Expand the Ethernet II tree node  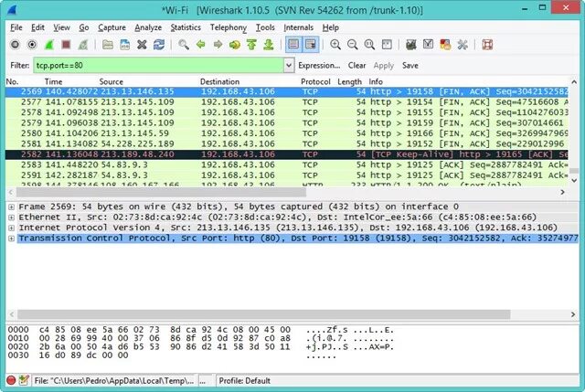click(12, 217)
